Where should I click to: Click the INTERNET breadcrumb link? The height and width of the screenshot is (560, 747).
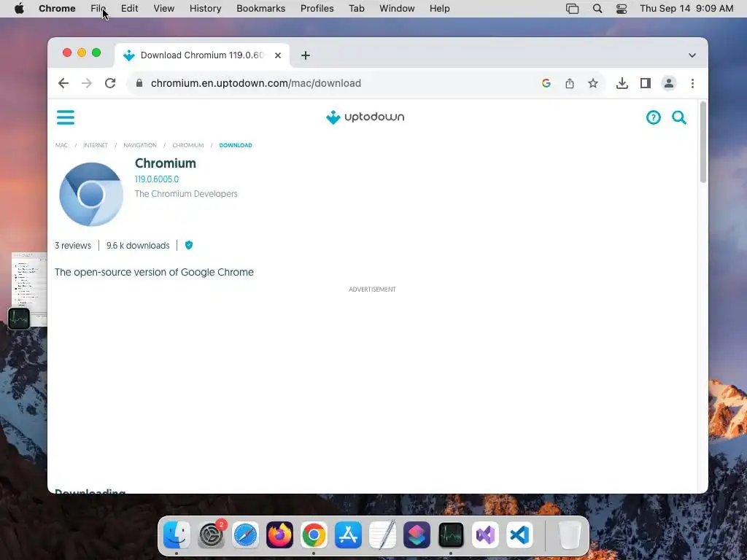coord(96,145)
